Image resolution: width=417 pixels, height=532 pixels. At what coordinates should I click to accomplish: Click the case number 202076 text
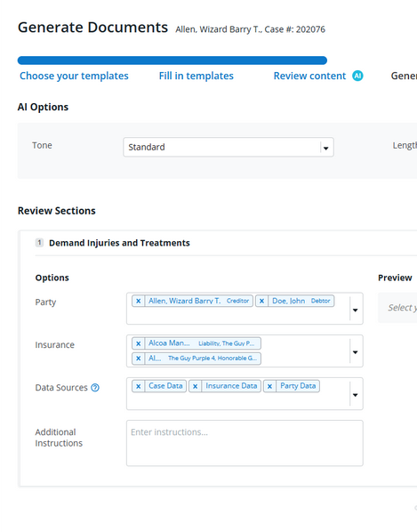click(x=310, y=29)
